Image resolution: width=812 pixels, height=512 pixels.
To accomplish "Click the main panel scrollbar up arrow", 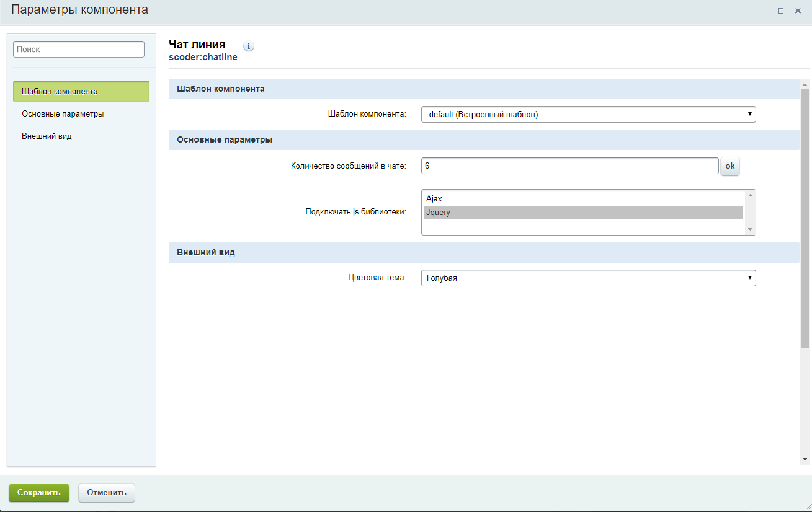I will 805,84.
